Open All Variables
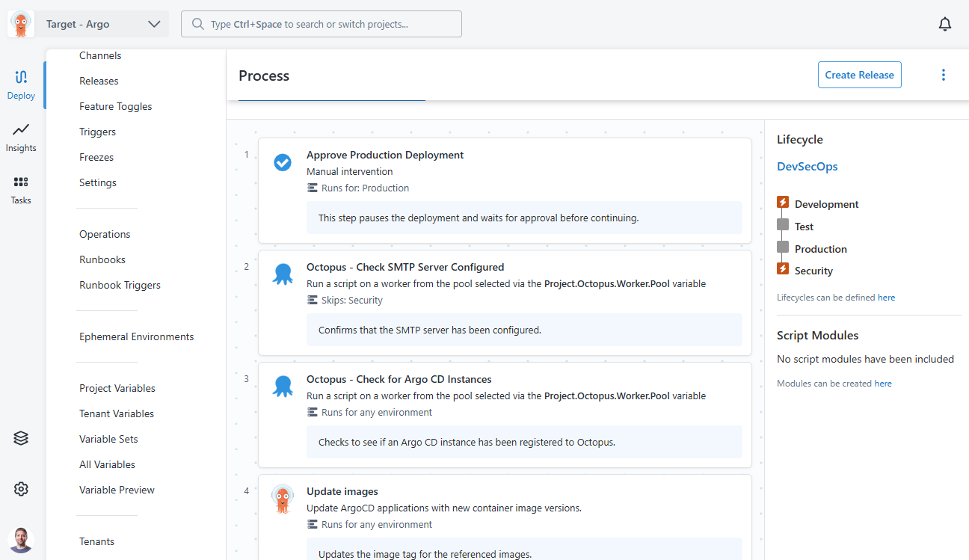Screen dimensions: 969x560 [108, 464]
